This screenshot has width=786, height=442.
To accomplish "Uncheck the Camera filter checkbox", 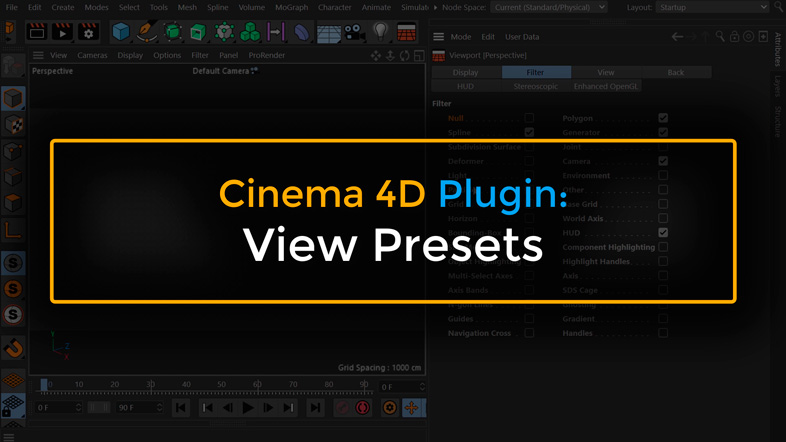I will point(663,161).
